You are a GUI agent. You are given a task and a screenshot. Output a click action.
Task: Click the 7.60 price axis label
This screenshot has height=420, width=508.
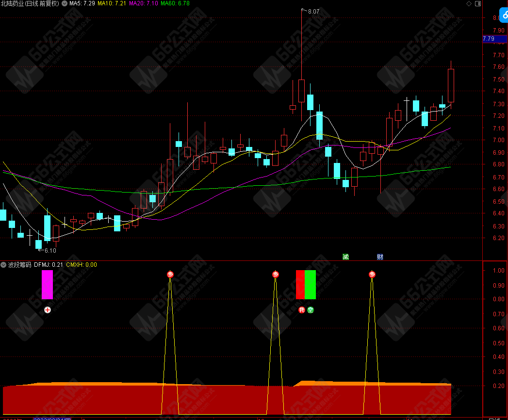[499, 67]
